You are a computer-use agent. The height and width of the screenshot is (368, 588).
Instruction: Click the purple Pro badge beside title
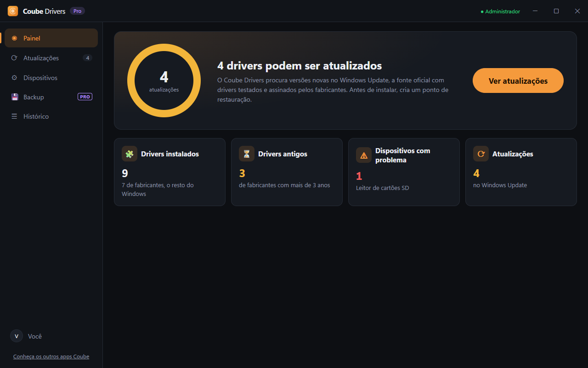click(77, 11)
